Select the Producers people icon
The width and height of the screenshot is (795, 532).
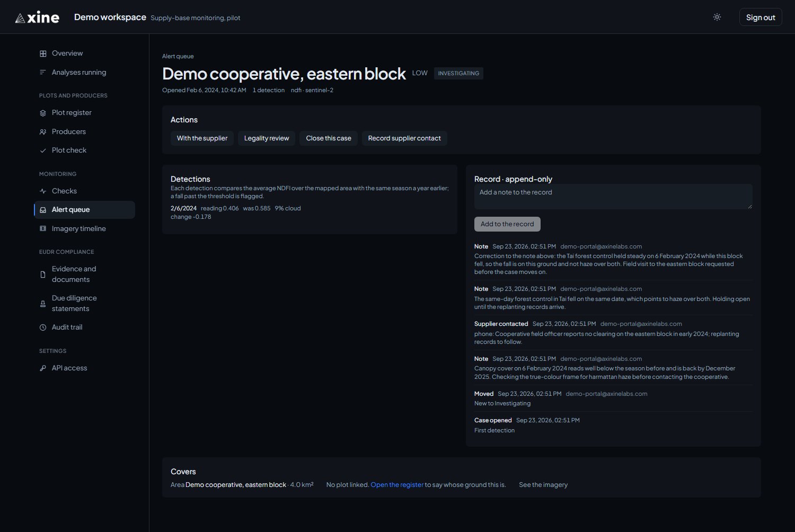(x=43, y=132)
